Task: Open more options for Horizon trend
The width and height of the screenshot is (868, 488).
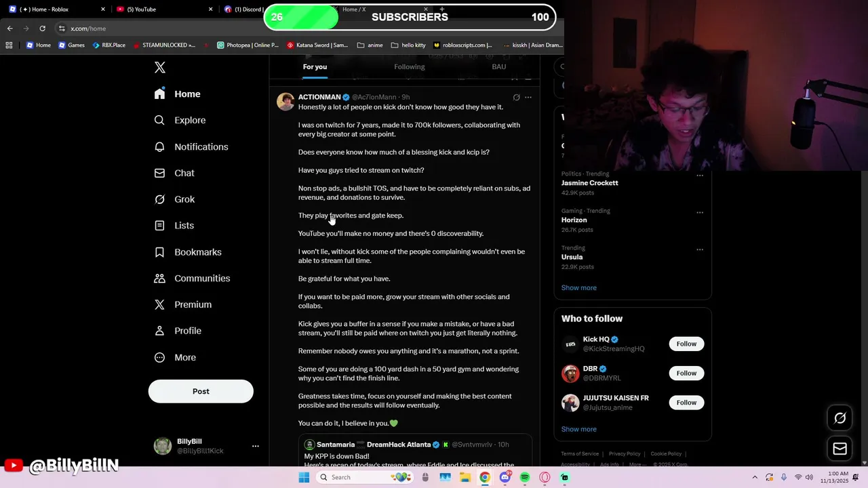Action: click(x=700, y=212)
